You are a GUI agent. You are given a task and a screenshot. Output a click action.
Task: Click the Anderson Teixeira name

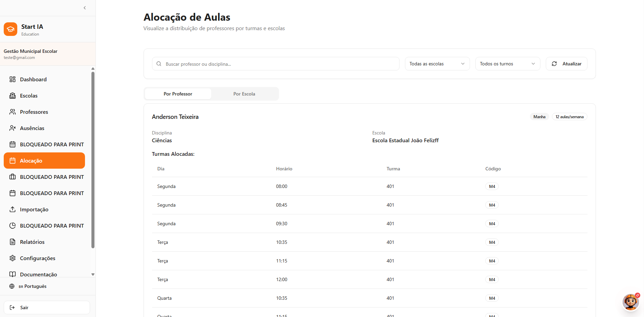pyautogui.click(x=175, y=117)
